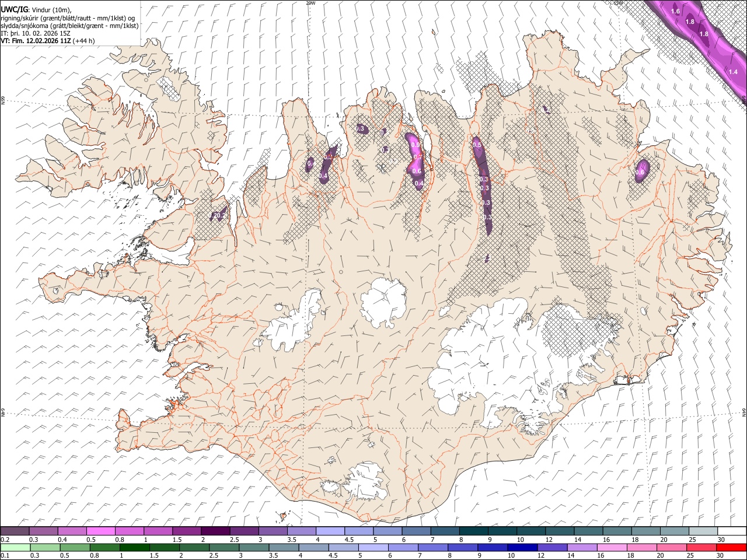The image size is (747, 560).
Task: Pick the 6 swatch in upper snow scale
Action: tap(416, 531)
